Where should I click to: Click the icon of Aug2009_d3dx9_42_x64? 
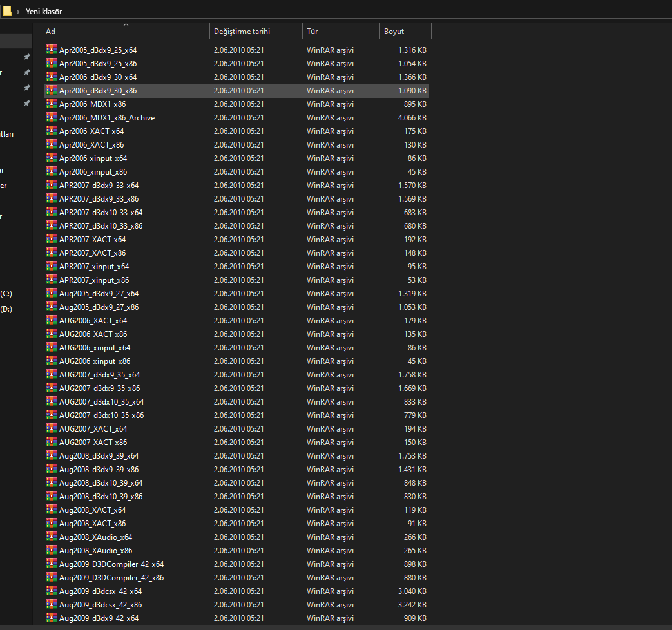click(x=52, y=618)
